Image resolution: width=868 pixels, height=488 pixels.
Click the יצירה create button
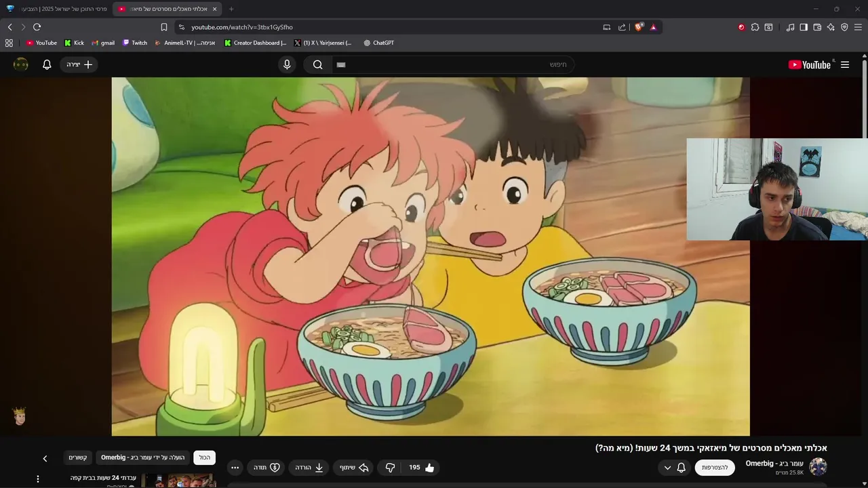coord(79,64)
